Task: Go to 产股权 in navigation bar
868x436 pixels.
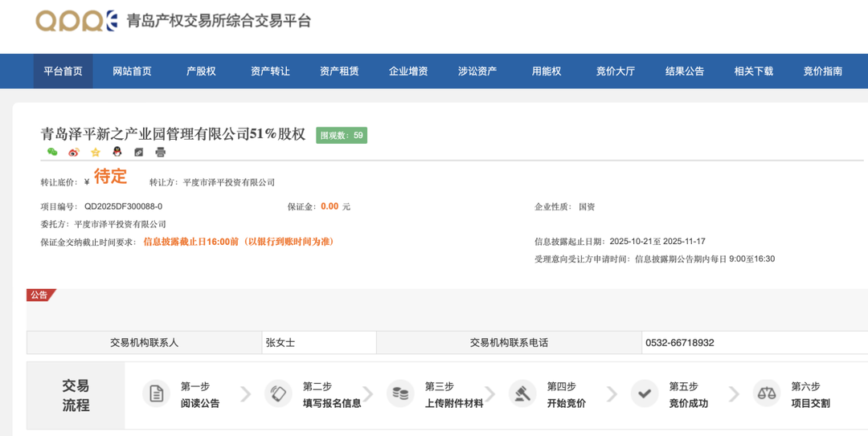Action: click(201, 71)
